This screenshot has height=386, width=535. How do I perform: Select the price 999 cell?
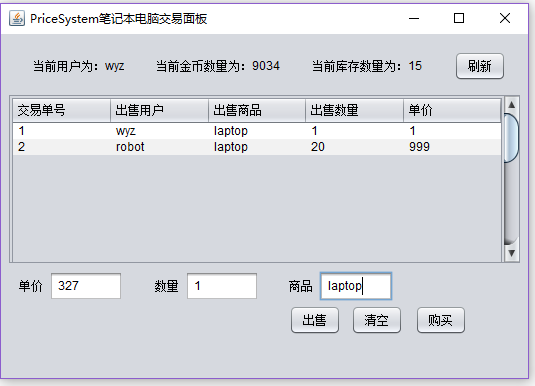[452, 147]
